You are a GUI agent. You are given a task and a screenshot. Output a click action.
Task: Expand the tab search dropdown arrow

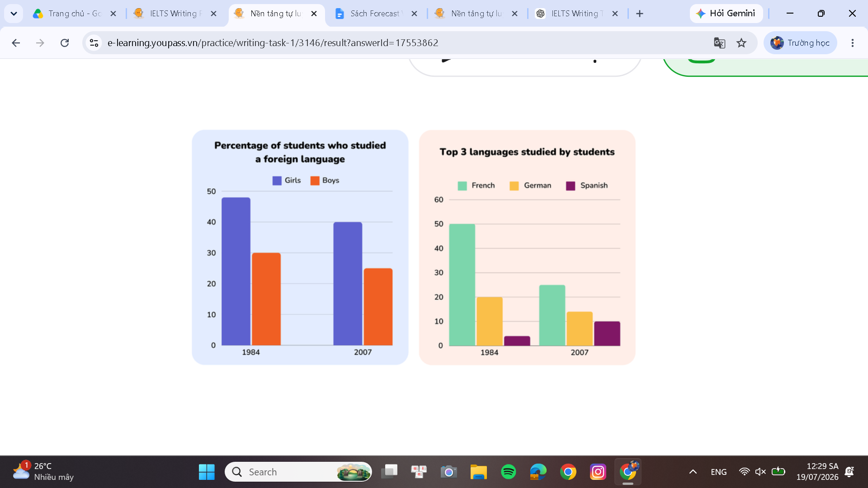coord(14,14)
